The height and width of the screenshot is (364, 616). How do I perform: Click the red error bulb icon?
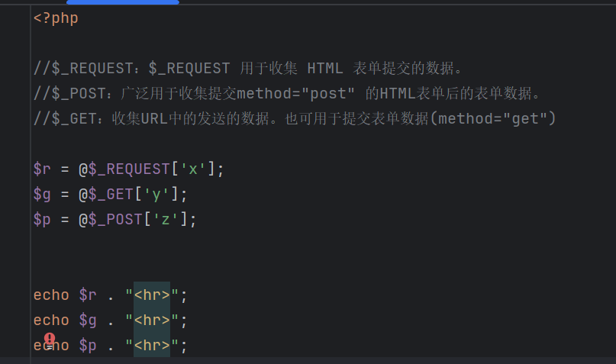pos(50,339)
